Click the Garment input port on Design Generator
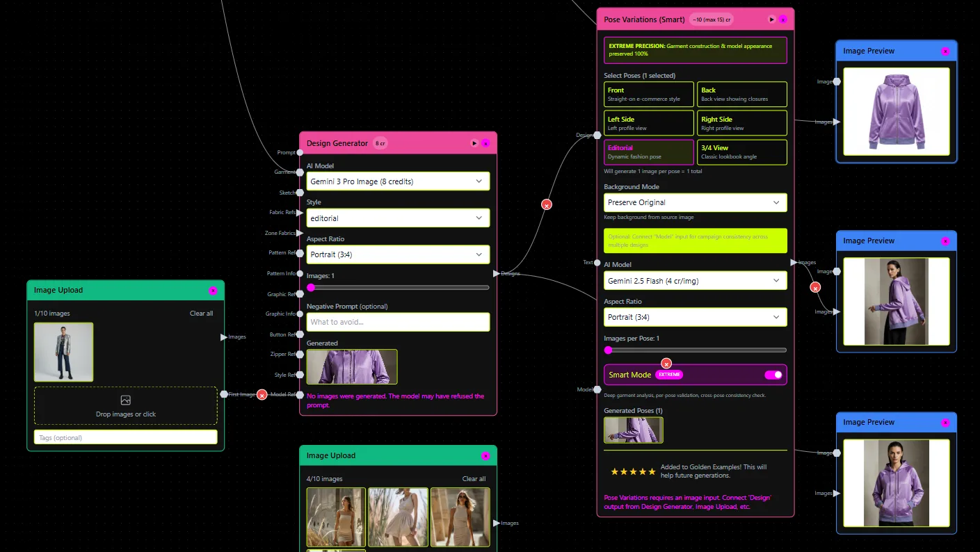Image resolution: width=980 pixels, height=552 pixels. [x=300, y=172]
